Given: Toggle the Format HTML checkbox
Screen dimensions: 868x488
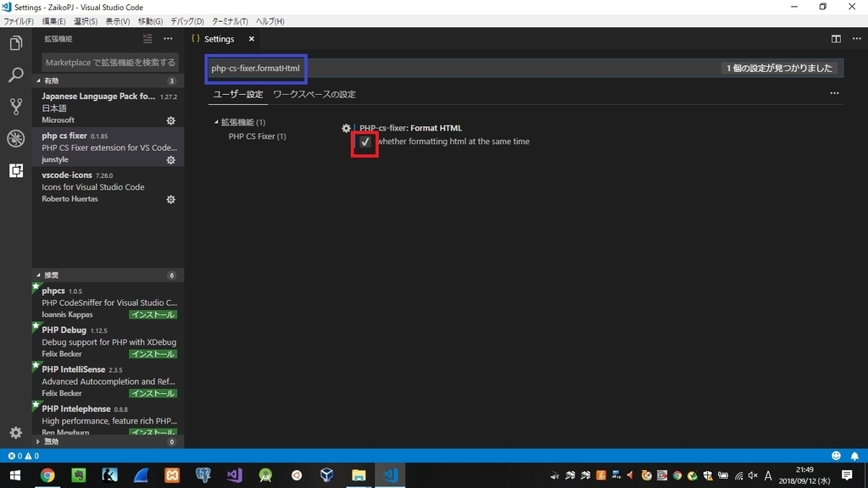Looking at the screenshot, I should point(364,143).
